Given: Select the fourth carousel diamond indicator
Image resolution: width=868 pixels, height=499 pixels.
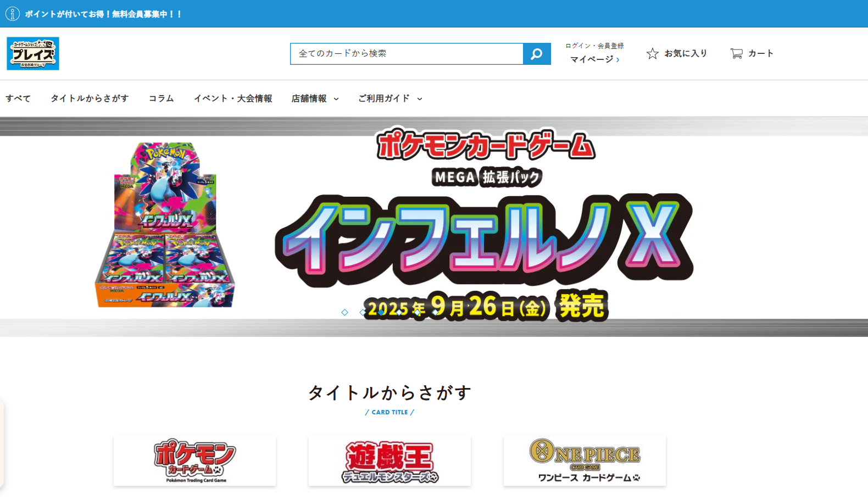Looking at the screenshot, I should pyautogui.click(x=399, y=312).
